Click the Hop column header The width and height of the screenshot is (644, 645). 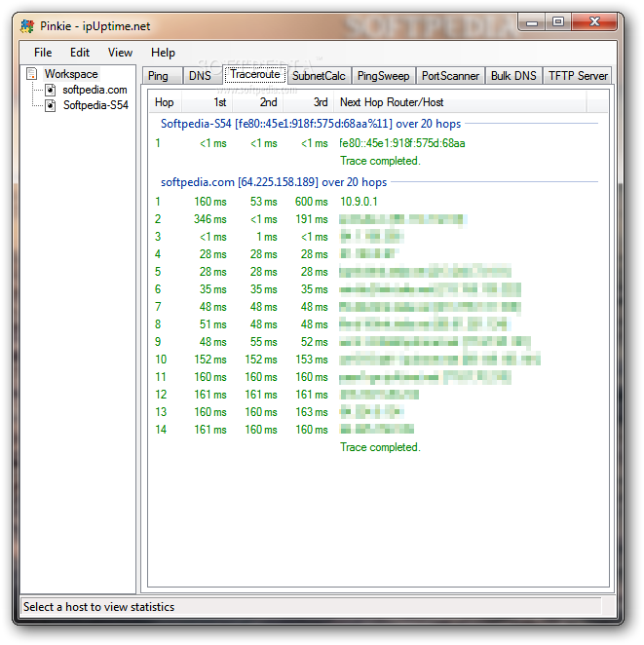(164, 102)
